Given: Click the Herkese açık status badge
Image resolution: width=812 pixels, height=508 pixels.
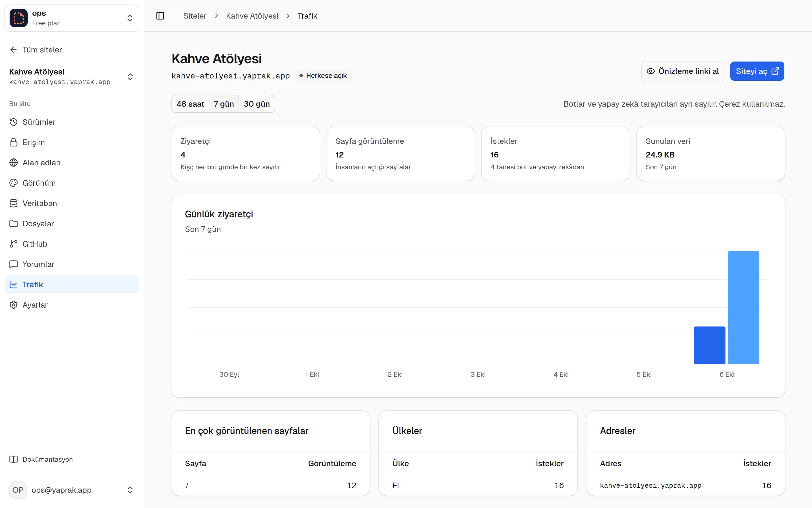Looking at the screenshot, I should coord(323,76).
